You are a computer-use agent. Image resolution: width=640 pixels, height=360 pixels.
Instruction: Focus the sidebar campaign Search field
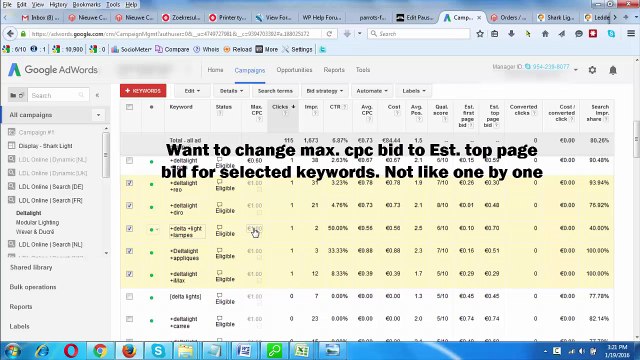tap(57, 95)
